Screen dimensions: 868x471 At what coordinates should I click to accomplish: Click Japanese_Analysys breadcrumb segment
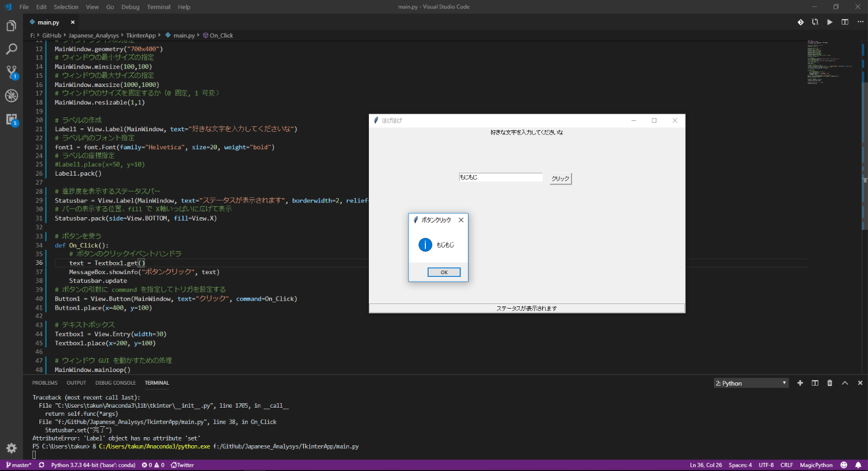tap(93, 35)
